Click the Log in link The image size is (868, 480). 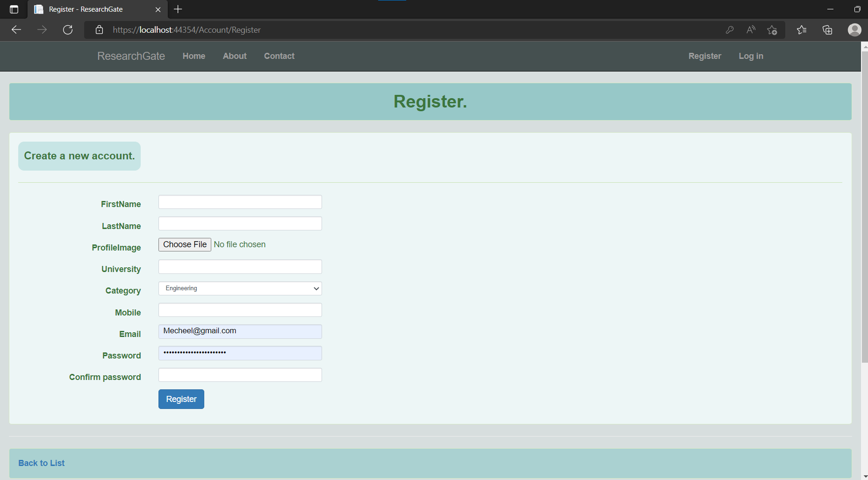pos(751,56)
